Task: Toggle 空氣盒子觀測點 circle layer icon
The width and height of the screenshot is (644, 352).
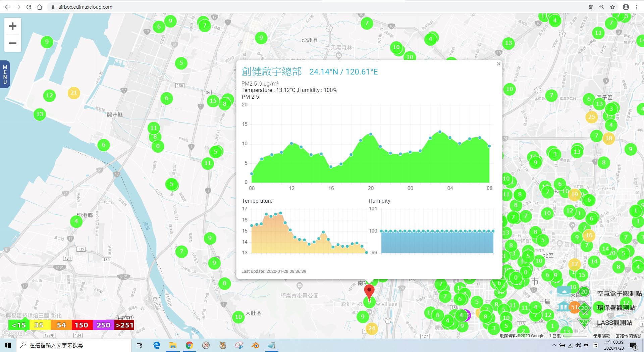Action: pyautogui.click(x=584, y=292)
